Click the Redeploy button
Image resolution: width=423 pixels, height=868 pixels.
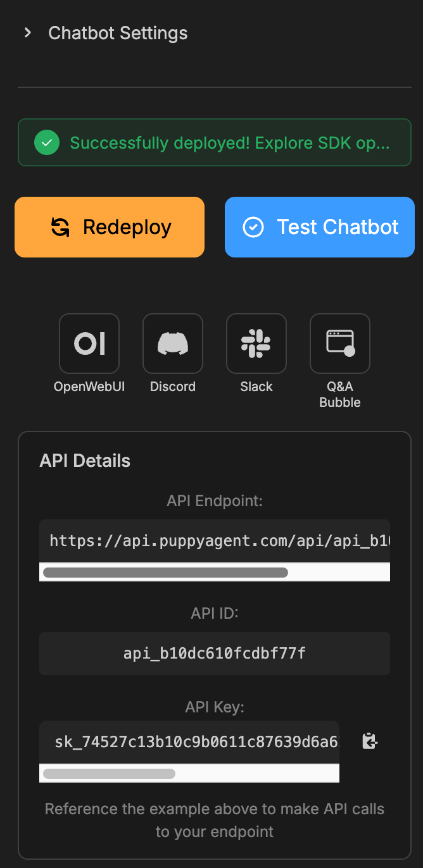click(x=110, y=227)
